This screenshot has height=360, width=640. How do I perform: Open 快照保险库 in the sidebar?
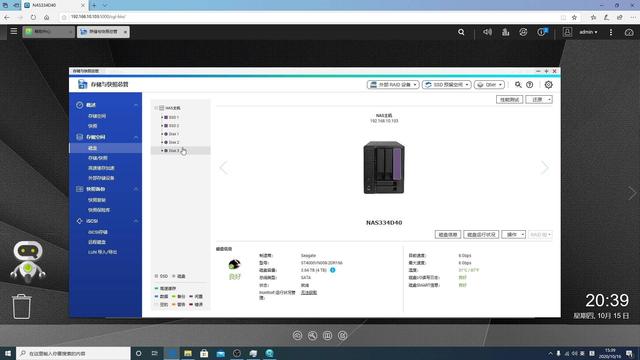(x=99, y=210)
